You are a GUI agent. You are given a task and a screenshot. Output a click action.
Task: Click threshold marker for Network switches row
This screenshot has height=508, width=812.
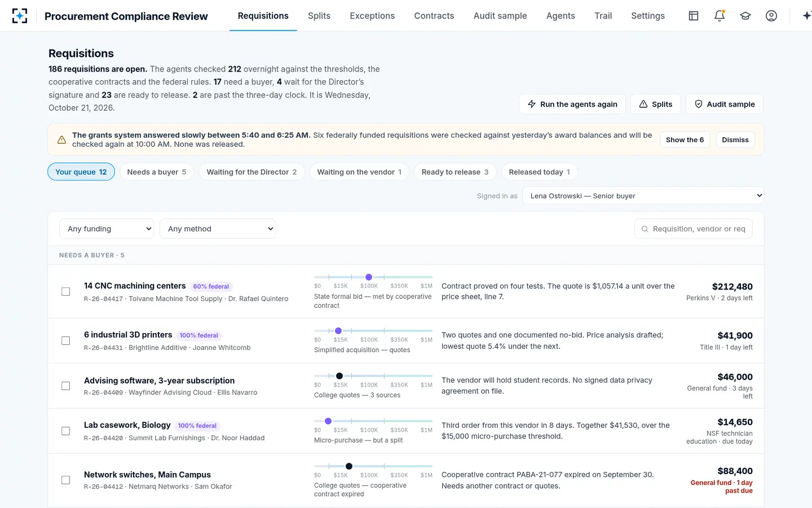(x=349, y=466)
